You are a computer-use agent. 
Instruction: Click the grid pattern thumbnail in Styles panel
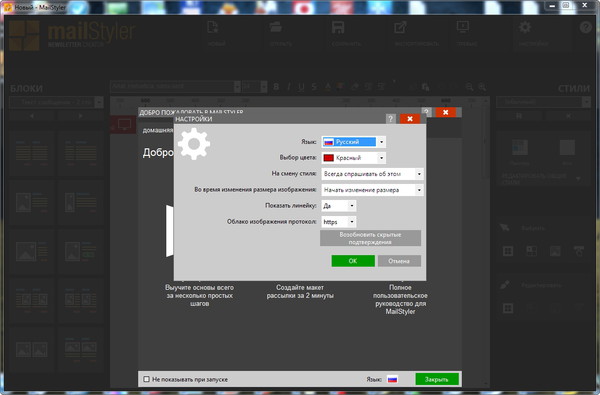point(520,147)
